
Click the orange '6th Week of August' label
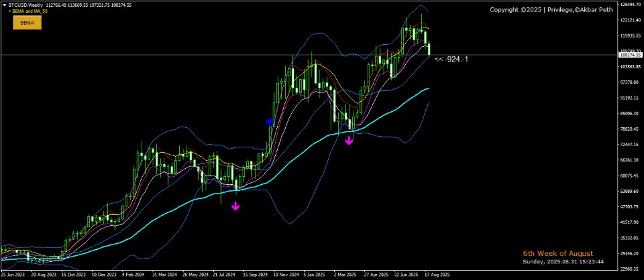pos(557,253)
